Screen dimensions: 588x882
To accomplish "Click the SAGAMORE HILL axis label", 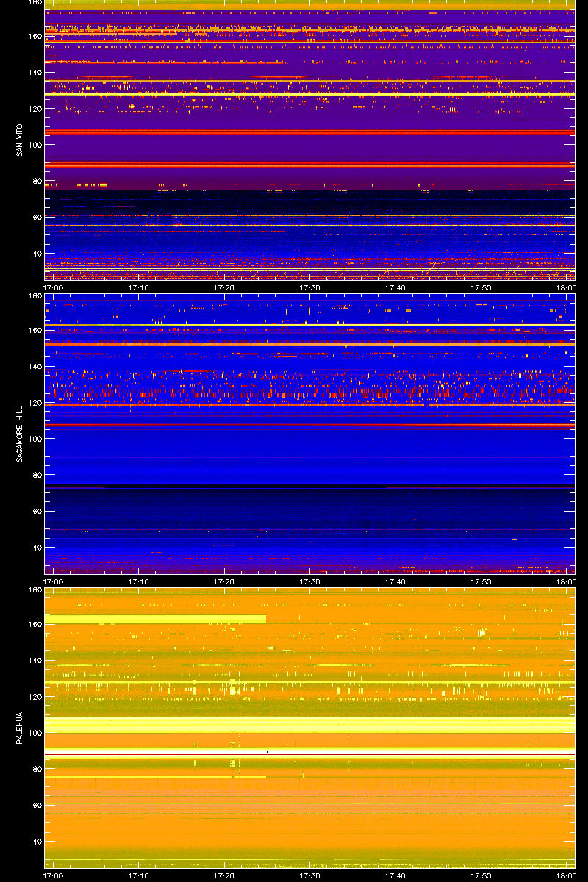I will click(18, 434).
